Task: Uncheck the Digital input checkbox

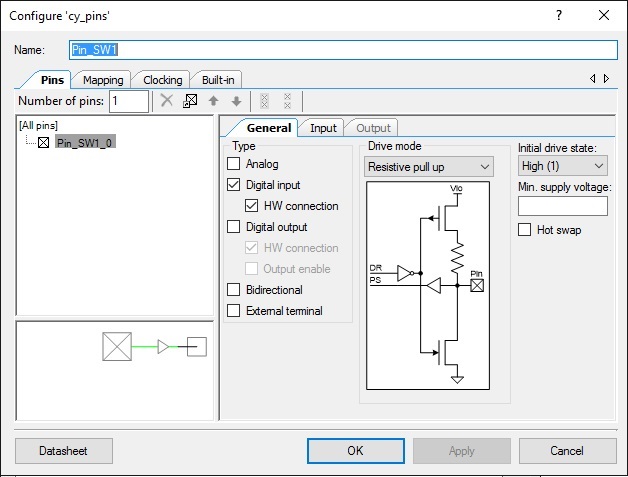Action: point(234,185)
